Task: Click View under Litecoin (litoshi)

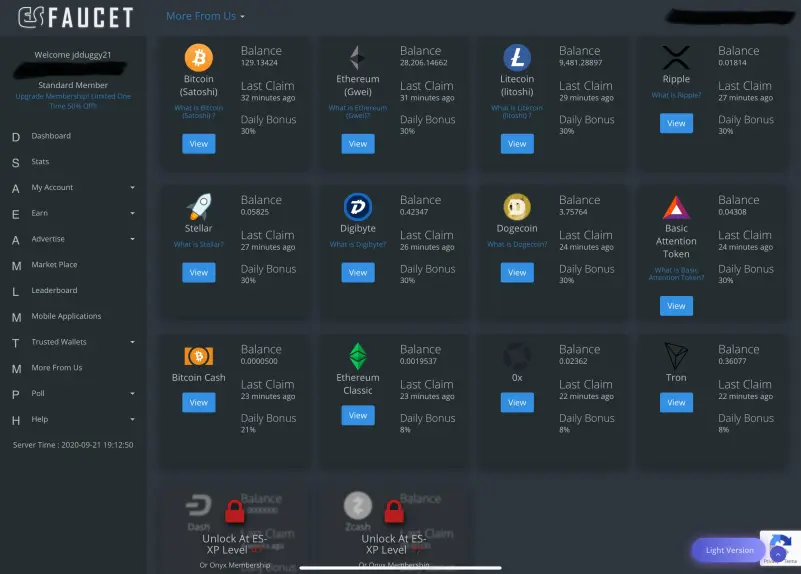Action: coord(517,144)
